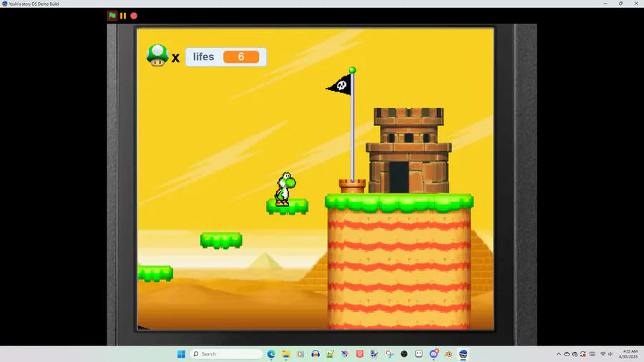Viewport: 644px width, 362px height.
Task: Click the taskbar Search box
Action: tap(226, 354)
